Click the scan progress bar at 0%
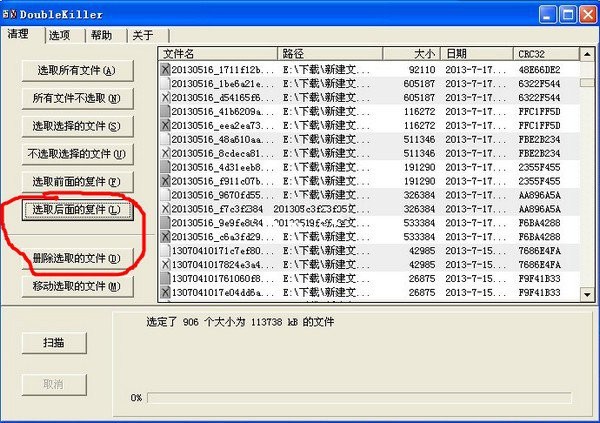Screen dimensions: 600x423 click(359, 398)
